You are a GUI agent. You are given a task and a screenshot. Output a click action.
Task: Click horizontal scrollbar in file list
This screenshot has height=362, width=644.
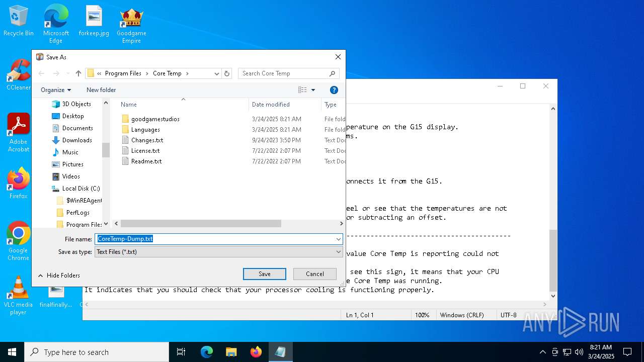(201, 223)
